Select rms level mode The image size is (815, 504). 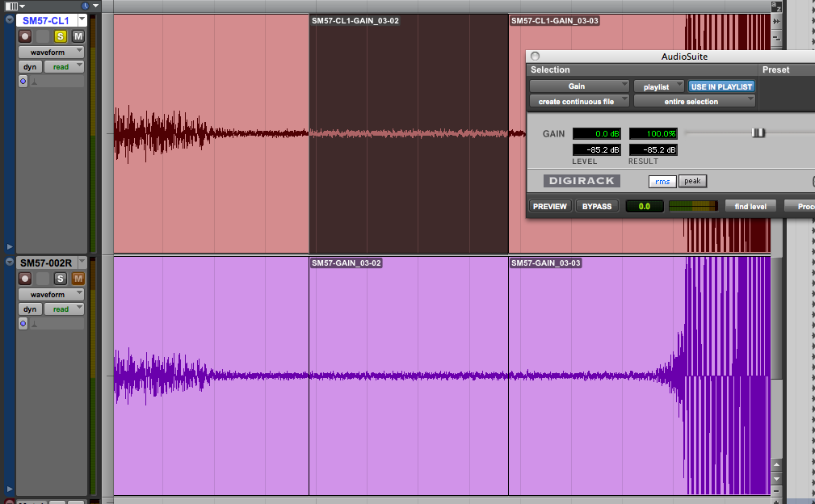662,182
